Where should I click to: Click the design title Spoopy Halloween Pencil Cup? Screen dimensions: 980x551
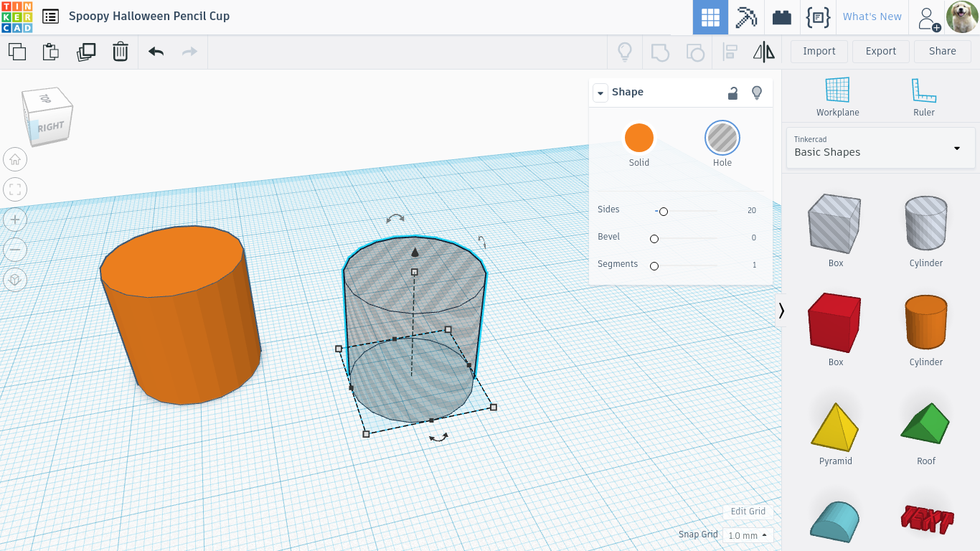click(x=149, y=16)
